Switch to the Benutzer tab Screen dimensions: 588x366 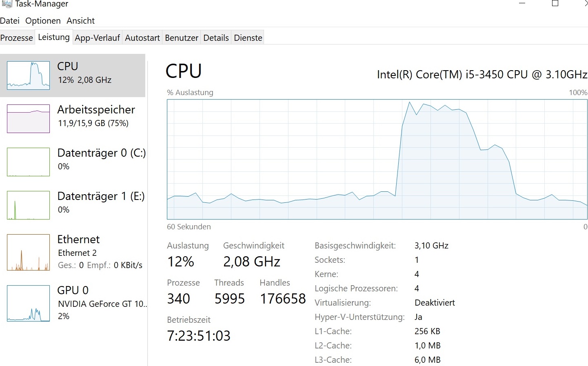point(182,38)
